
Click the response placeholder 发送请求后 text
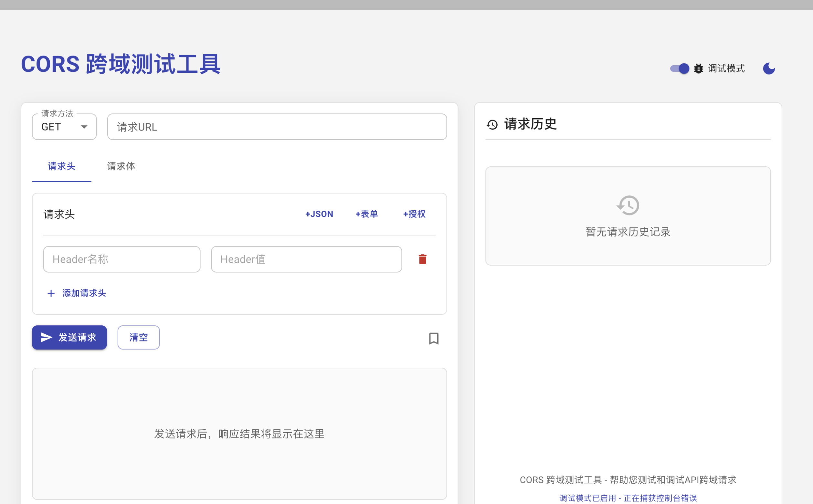click(x=239, y=434)
